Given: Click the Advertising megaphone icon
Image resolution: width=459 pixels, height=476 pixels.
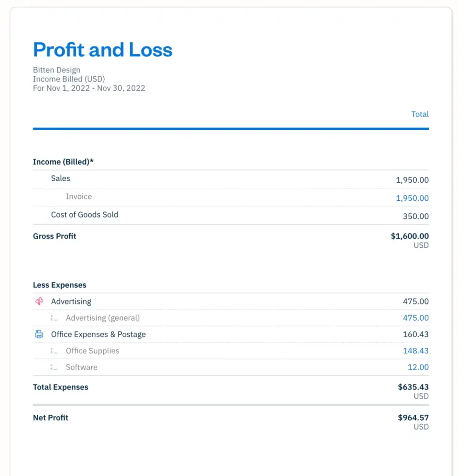Looking at the screenshot, I should click(x=39, y=302).
